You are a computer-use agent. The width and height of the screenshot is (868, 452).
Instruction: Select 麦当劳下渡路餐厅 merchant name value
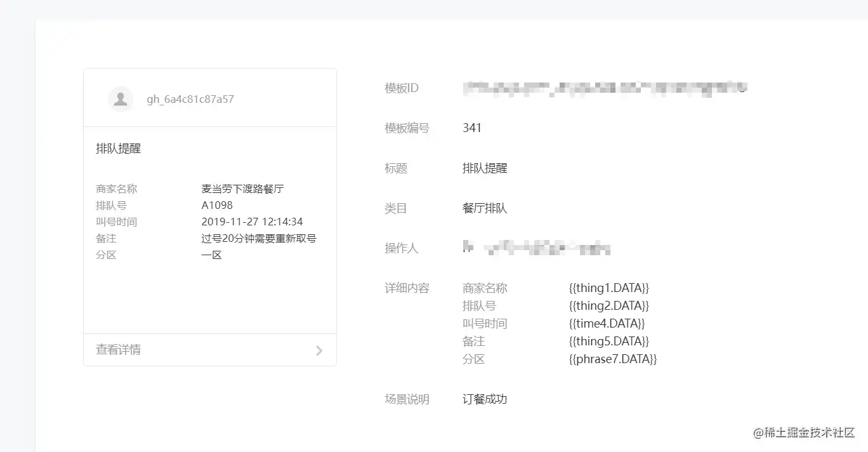[242, 189]
